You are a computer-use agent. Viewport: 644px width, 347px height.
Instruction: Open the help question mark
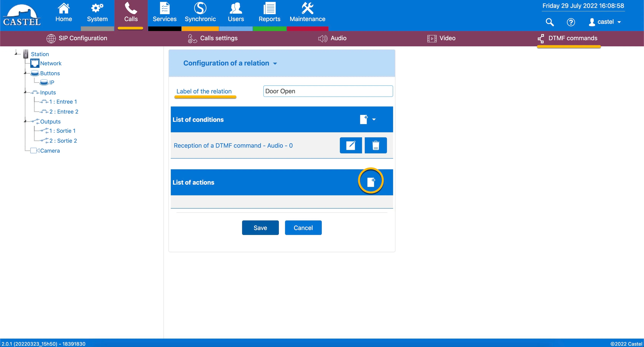point(571,22)
